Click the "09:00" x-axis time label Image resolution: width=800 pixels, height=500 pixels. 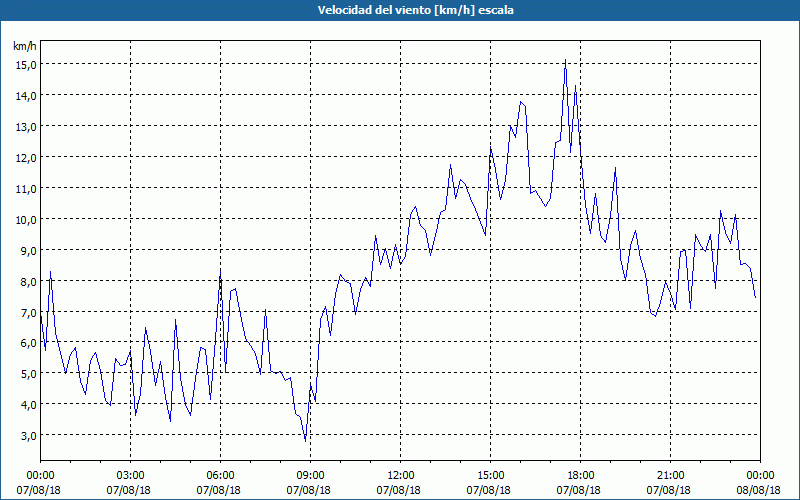310,476
